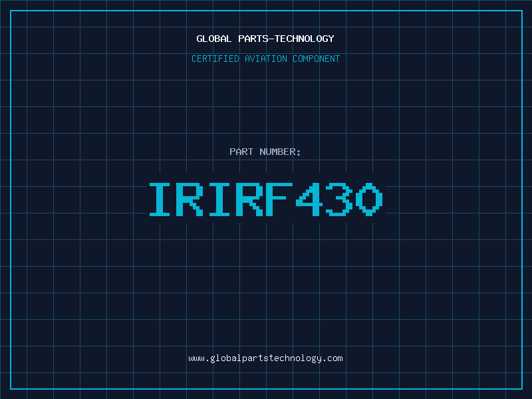Click the PART NUMBER: label

265,152
